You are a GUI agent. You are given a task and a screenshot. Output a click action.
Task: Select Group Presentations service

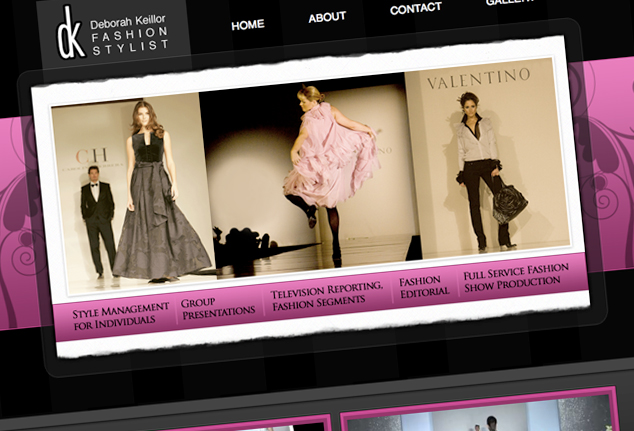[218, 309]
